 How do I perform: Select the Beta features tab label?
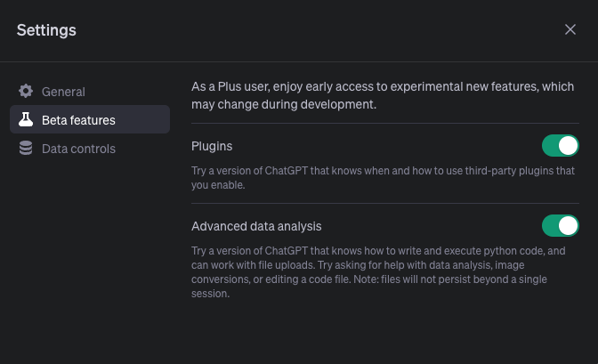(x=78, y=120)
